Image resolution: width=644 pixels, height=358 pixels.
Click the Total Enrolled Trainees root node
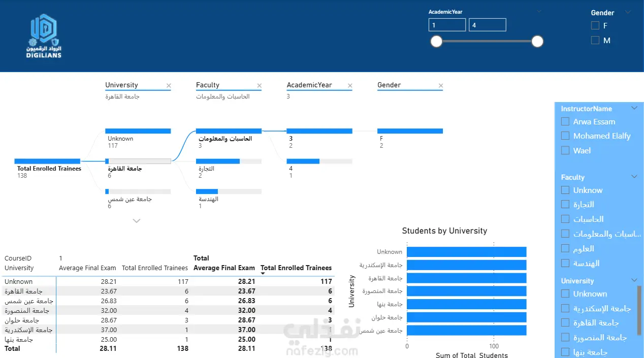[x=48, y=168]
